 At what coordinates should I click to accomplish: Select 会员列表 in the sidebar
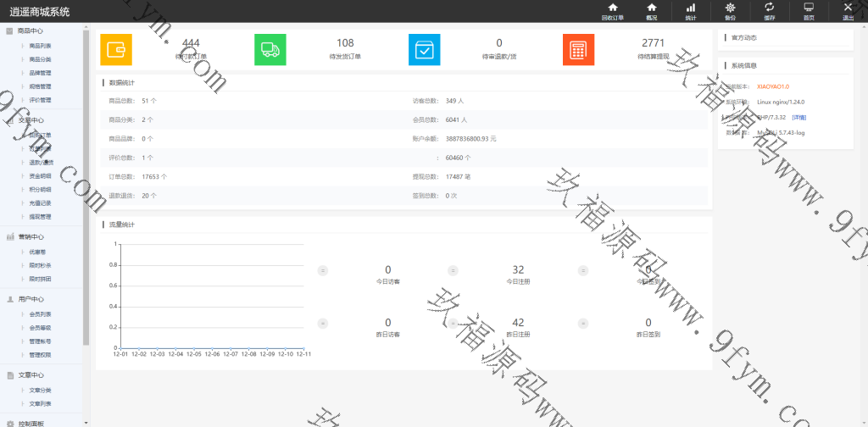coord(40,313)
